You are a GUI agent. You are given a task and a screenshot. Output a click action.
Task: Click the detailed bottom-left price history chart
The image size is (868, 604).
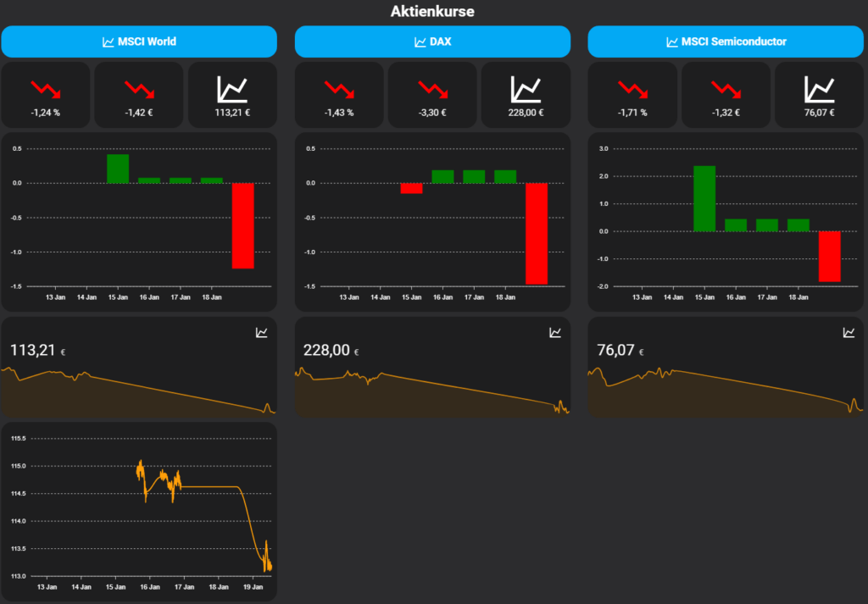(x=140, y=508)
